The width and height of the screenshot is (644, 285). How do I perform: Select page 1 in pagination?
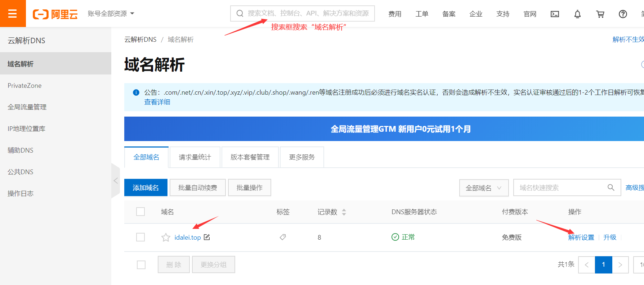604,265
